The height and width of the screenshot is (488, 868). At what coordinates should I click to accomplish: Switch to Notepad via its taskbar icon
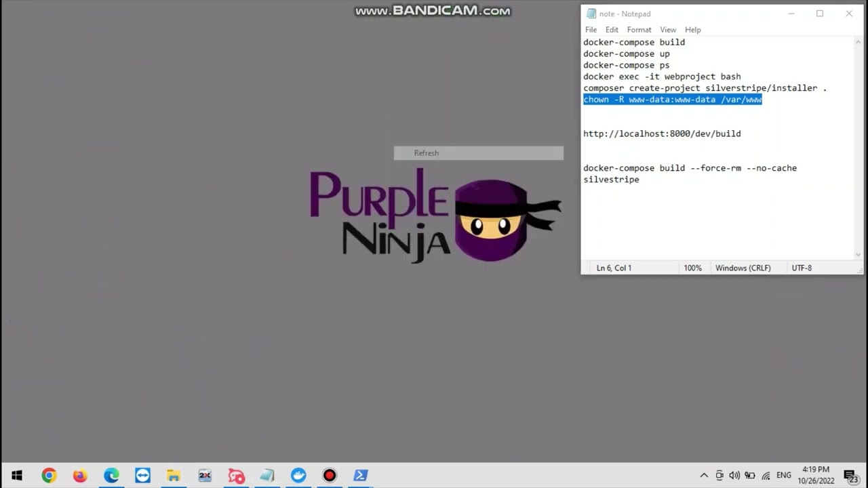tap(267, 476)
